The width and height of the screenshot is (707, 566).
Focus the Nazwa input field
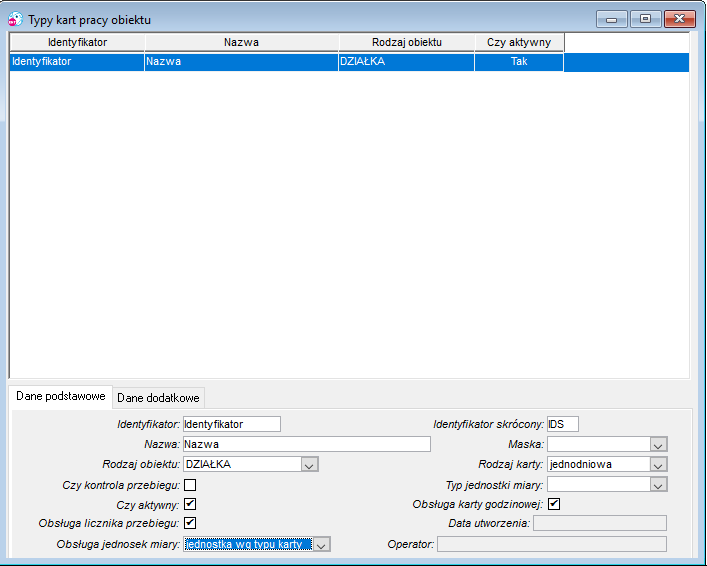pos(307,444)
